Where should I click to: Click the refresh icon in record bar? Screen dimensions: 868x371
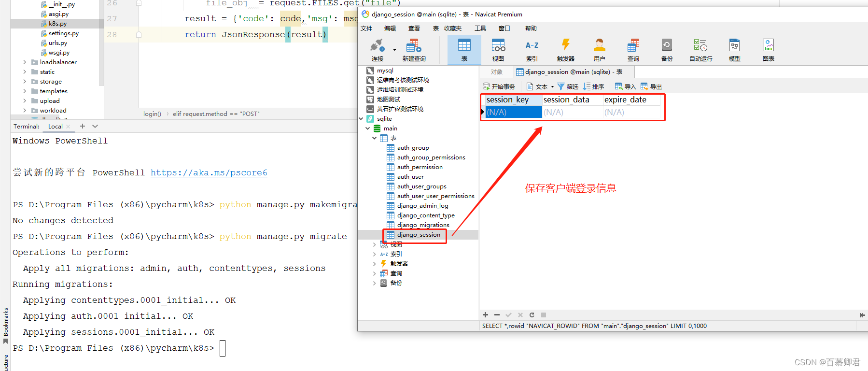click(x=532, y=315)
